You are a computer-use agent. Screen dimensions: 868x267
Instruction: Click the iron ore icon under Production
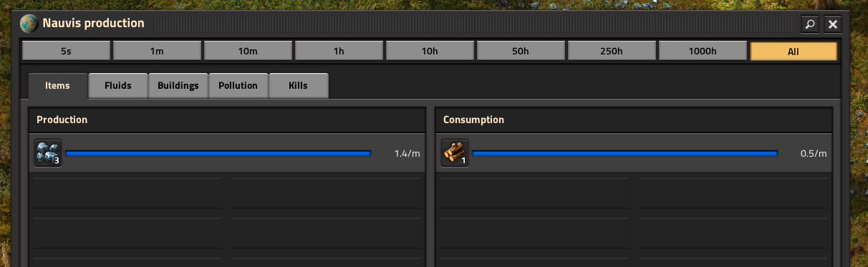pyautogui.click(x=48, y=153)
